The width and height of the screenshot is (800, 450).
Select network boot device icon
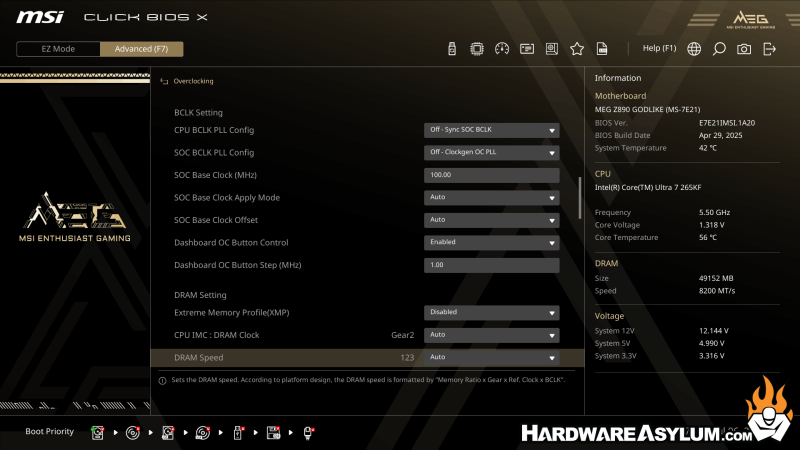308,433
